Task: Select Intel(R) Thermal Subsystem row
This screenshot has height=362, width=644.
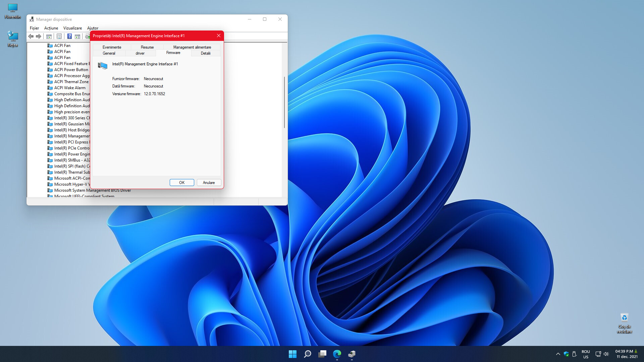Action: 69,172
